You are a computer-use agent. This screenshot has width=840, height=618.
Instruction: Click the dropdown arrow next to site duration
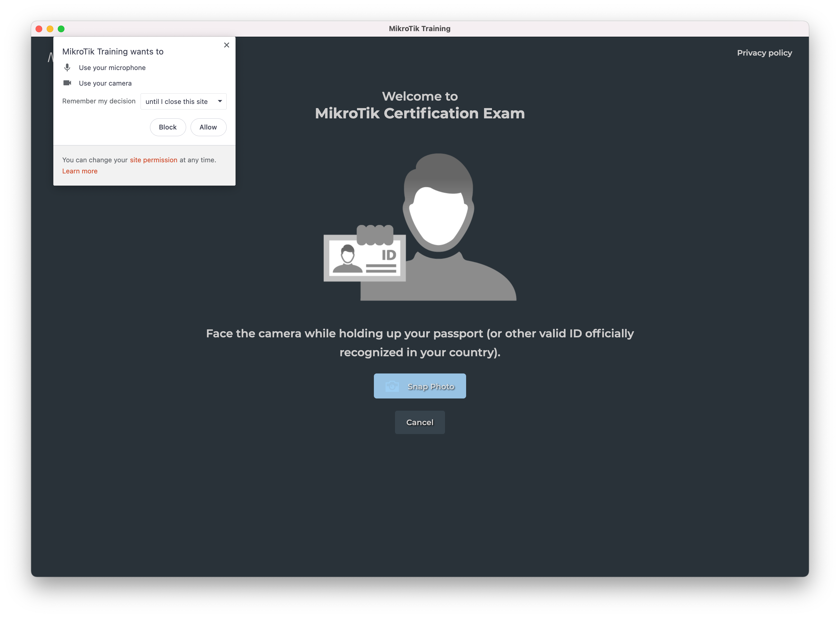coord(220,101)
